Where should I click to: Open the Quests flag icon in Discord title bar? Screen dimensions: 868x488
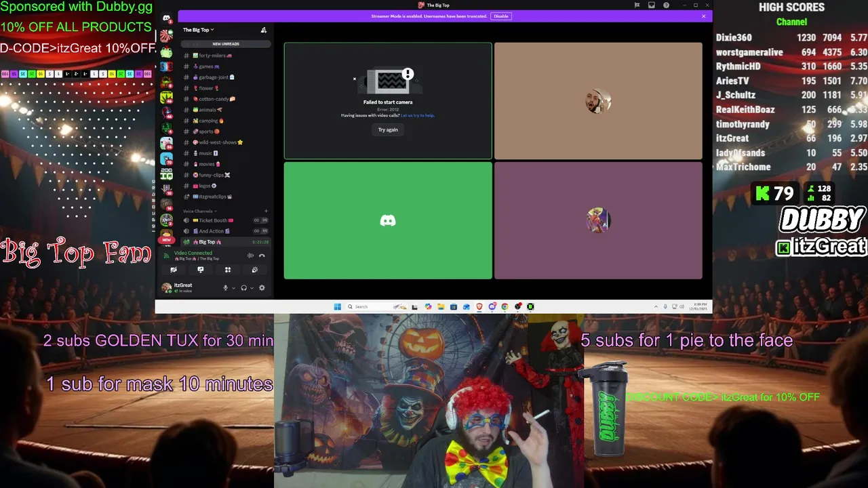pos(637,5)
